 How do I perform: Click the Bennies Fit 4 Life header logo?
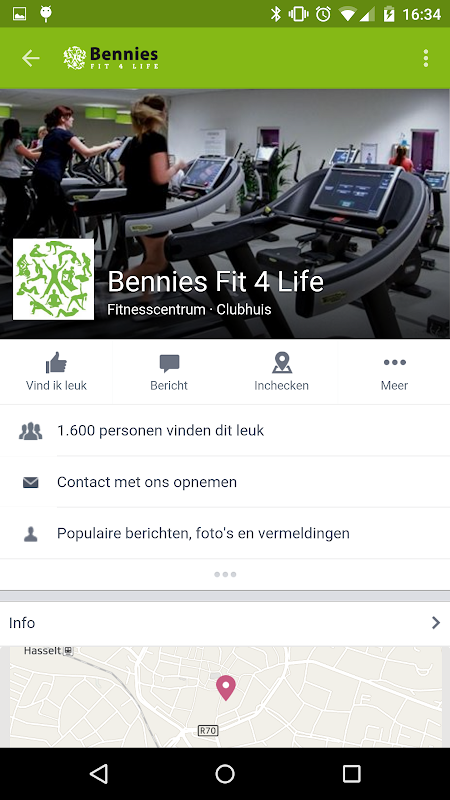click(x=111, y=58)
